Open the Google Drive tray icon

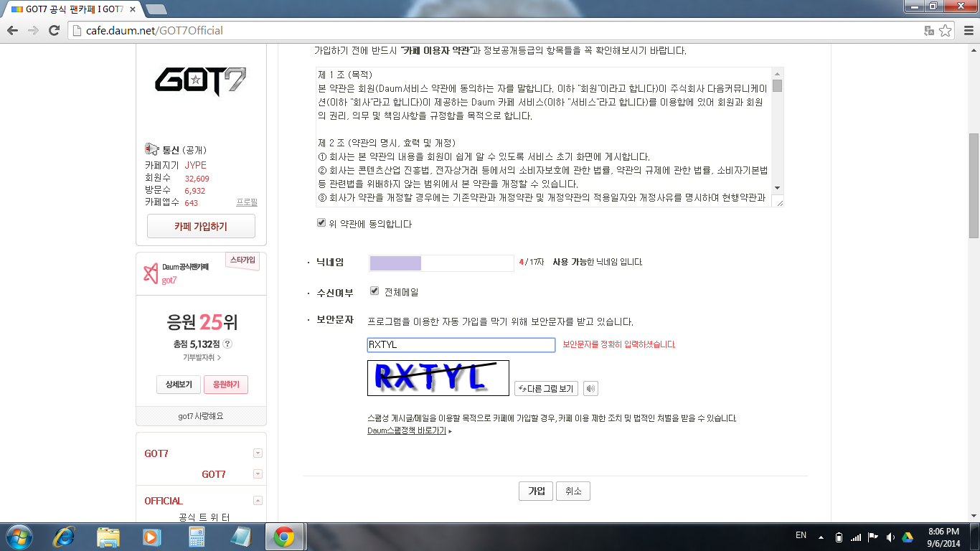pos(908,537)
